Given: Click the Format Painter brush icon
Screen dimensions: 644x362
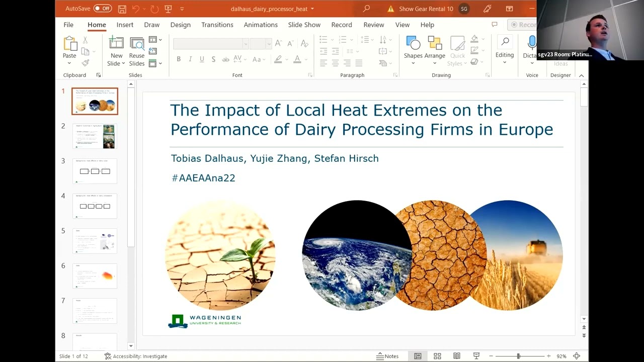Looking at the screenshot, I should (x=85, y=63).
